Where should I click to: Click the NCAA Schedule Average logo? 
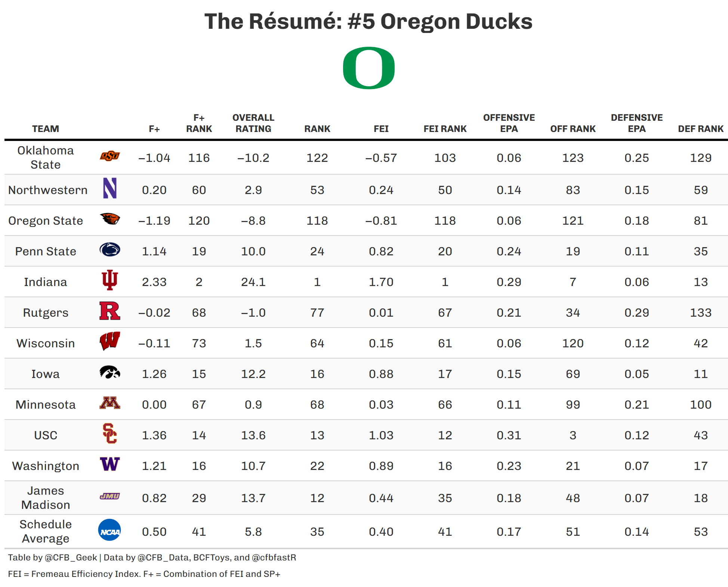click(x=109, y=530)
